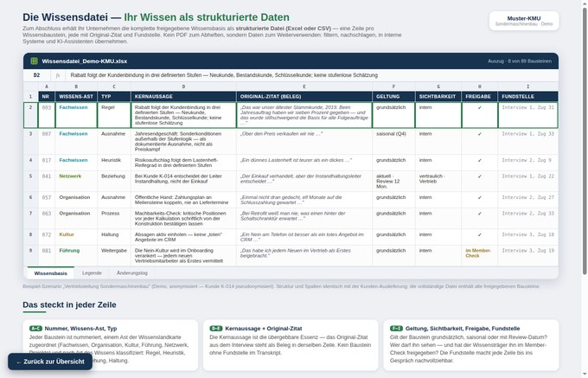Click the checkmark in row 017 Freigabe
The width and height of the screenshot is (588, 378).
point(480,161)
